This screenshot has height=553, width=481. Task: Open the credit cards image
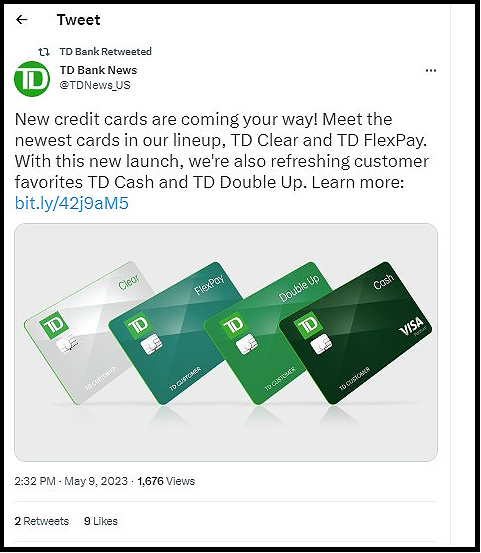coord(226,342)
